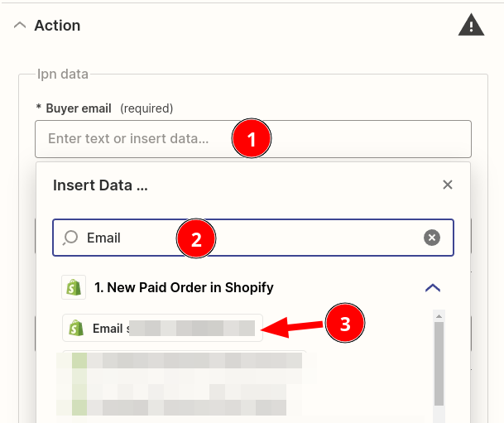Click the Buyer email input field

(x=253, y=139)
